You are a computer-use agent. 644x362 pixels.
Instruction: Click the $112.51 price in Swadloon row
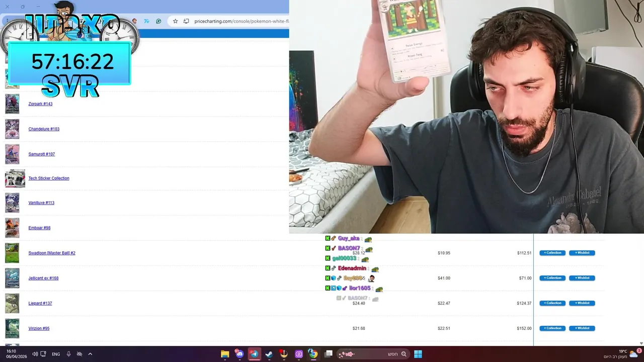[x=524, y=253]
